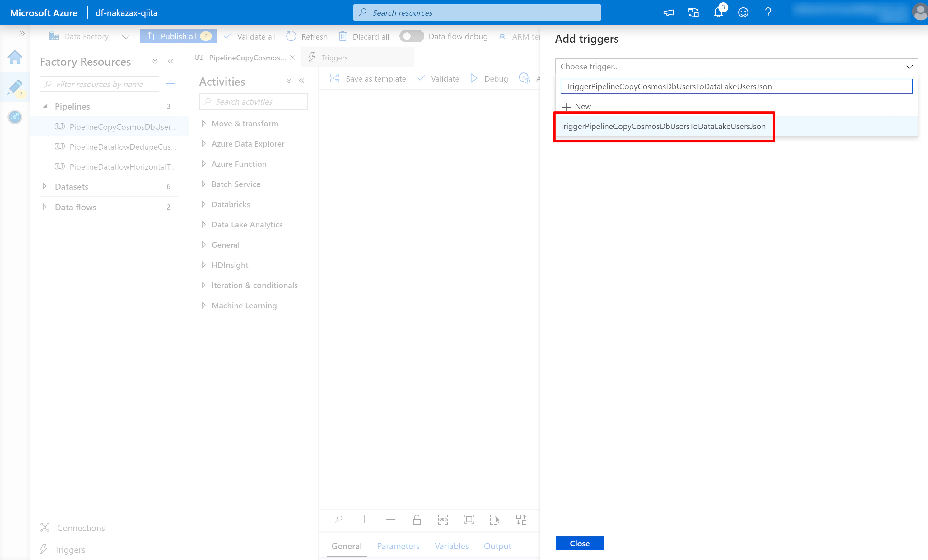The image size is (928, 560).
Task: Zoom in with the canvas plus icon
Action: coord(364,520)
